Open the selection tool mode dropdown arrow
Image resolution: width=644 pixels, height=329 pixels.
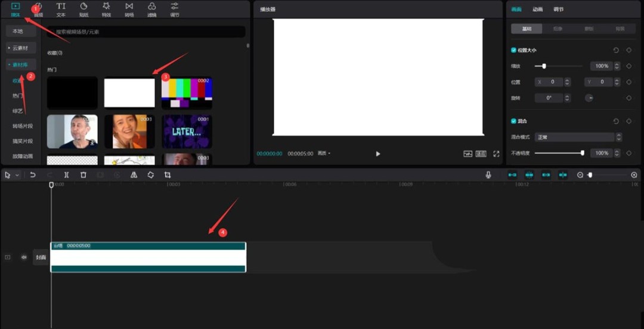click(x=17, y=175)
